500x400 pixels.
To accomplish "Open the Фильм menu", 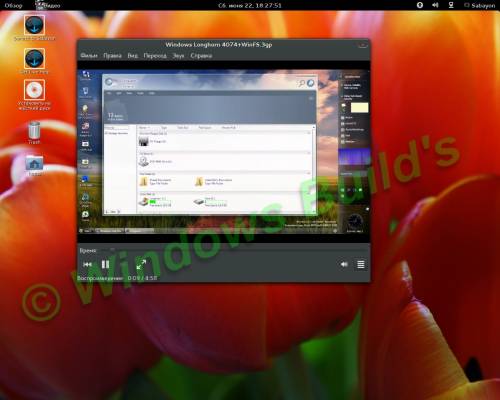I will click(89, 55).
